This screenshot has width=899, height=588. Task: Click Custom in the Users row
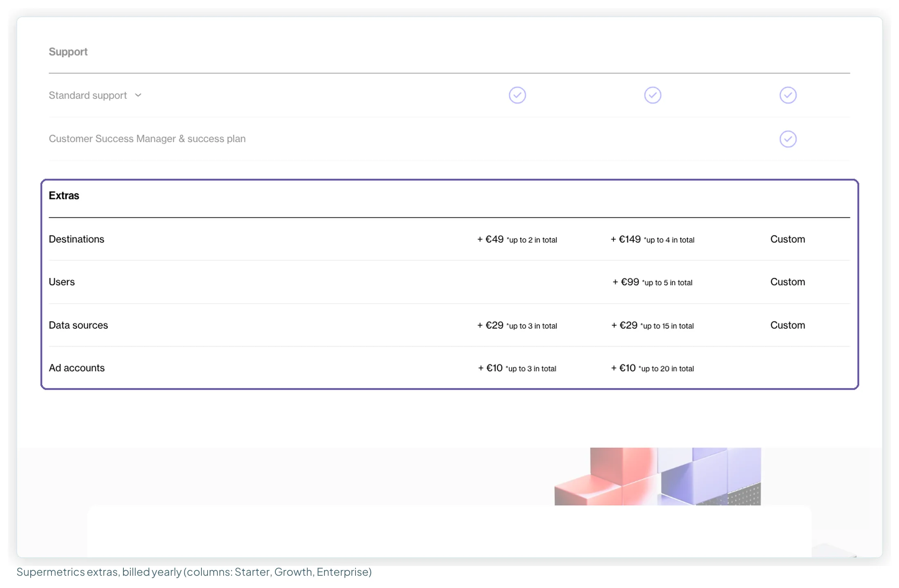click(787, 282)
